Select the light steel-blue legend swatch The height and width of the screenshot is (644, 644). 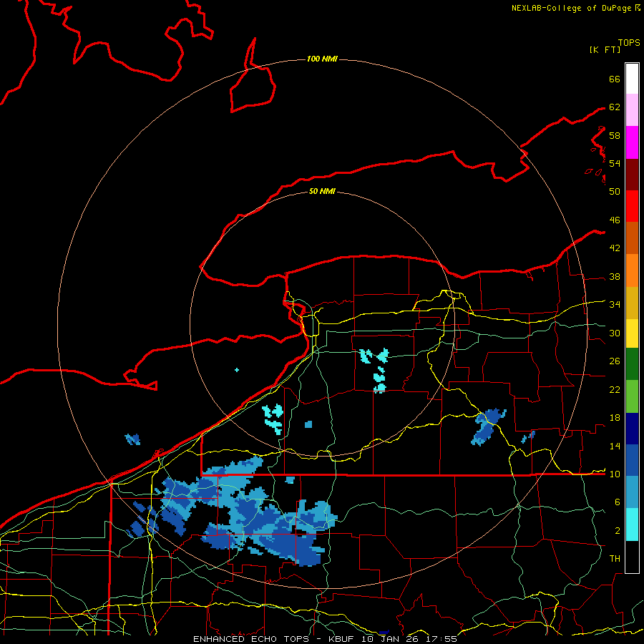pyautogui.click(x=632, y=492)
